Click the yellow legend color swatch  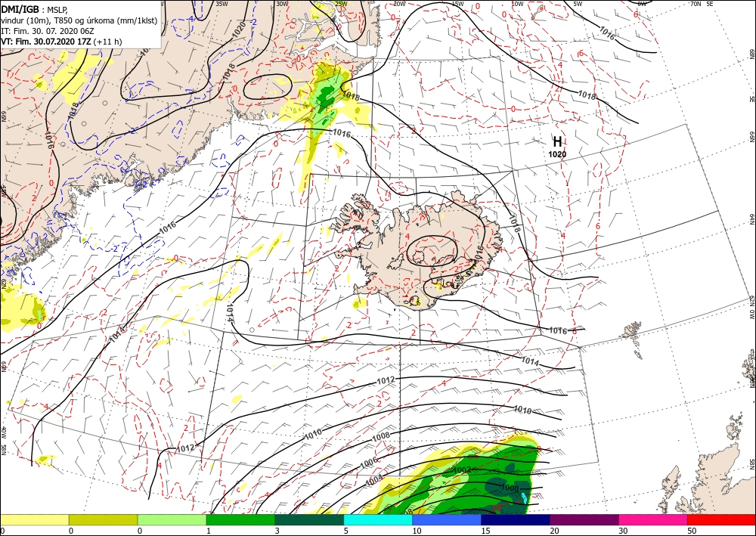click(x=34, y=519)
